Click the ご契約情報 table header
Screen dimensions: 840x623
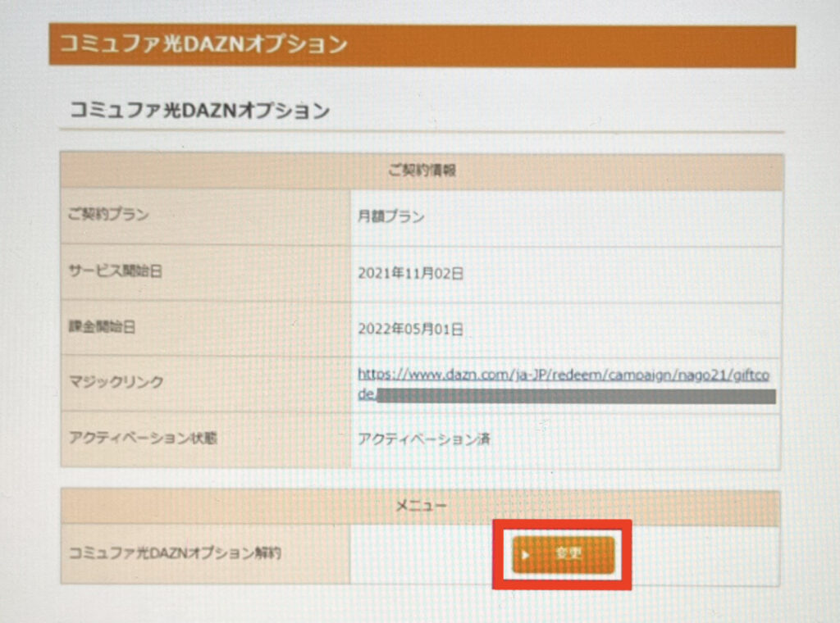(422, 171)
